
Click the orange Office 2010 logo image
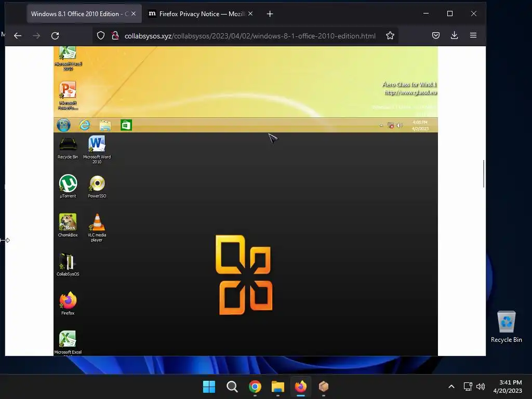[244, 275]
